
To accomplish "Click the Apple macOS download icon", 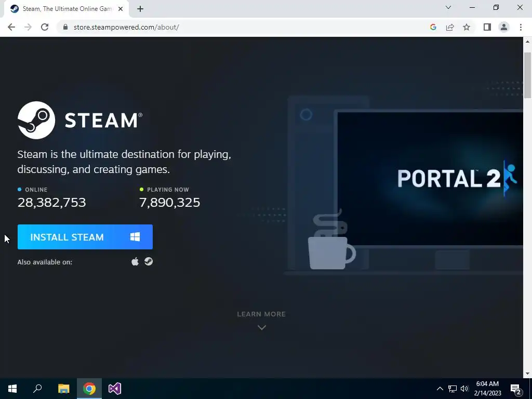I will pyautogui.click(x=135, y=262).
